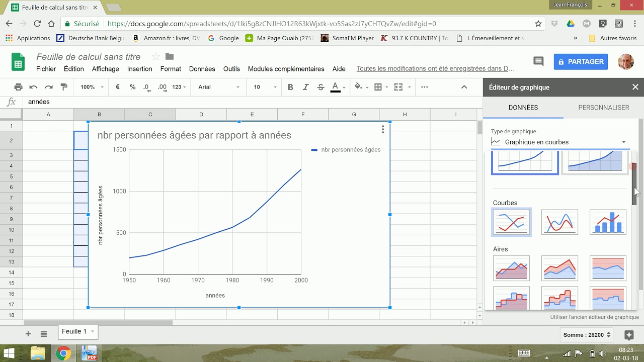The image size is (644, 362).
Task: Click the Print toolbar icon
Action: point(18,87)
